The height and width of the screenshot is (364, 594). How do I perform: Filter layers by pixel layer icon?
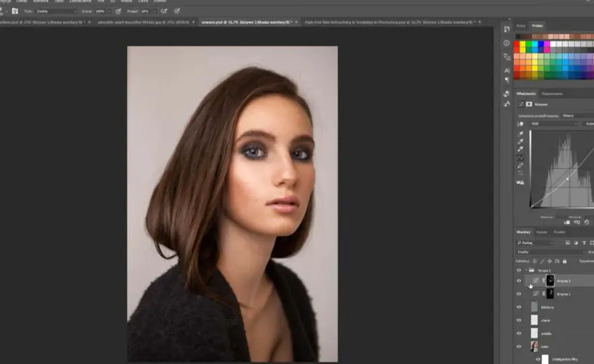(x=568, y=243)
